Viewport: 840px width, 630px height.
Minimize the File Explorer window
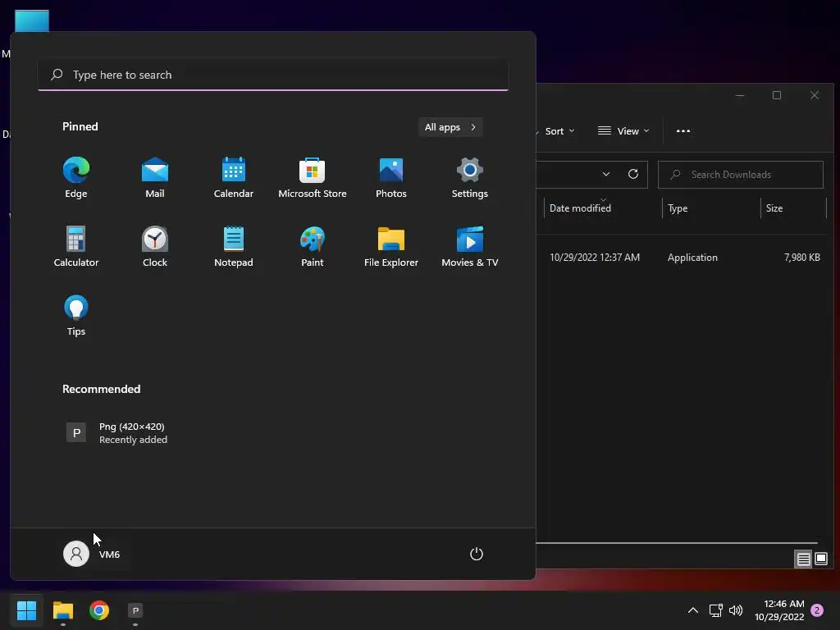740,95
